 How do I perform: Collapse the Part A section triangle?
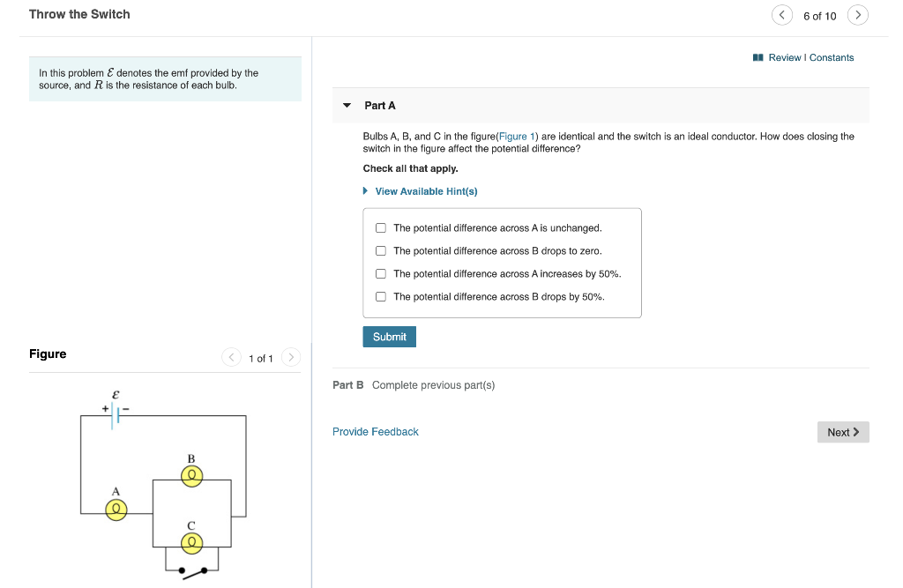click(x=347, y=106)
